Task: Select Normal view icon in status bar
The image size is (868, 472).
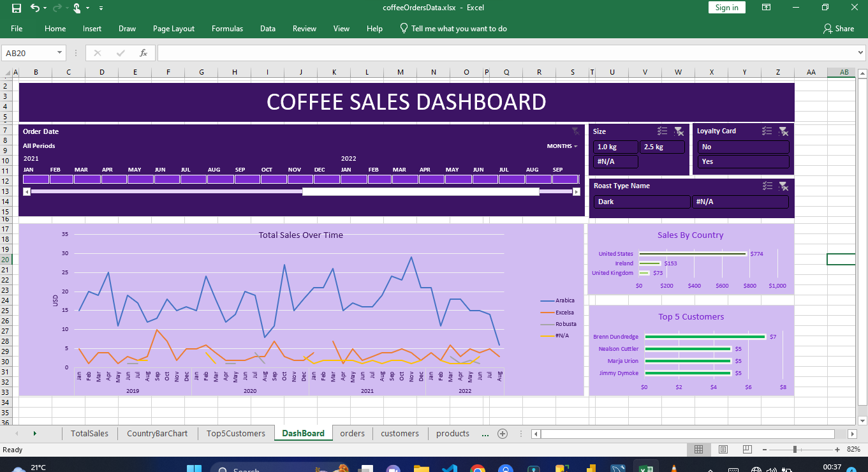Action: [x=698, y=450]
